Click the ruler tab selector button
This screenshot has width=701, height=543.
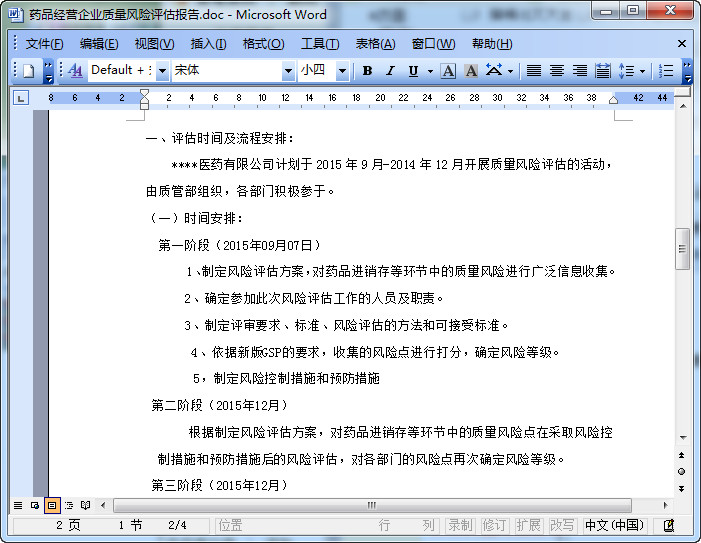(x=21, y=98)
